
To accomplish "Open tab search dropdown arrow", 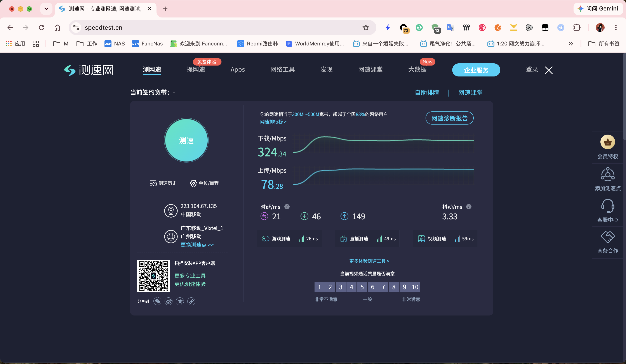I will pos(46,9).
